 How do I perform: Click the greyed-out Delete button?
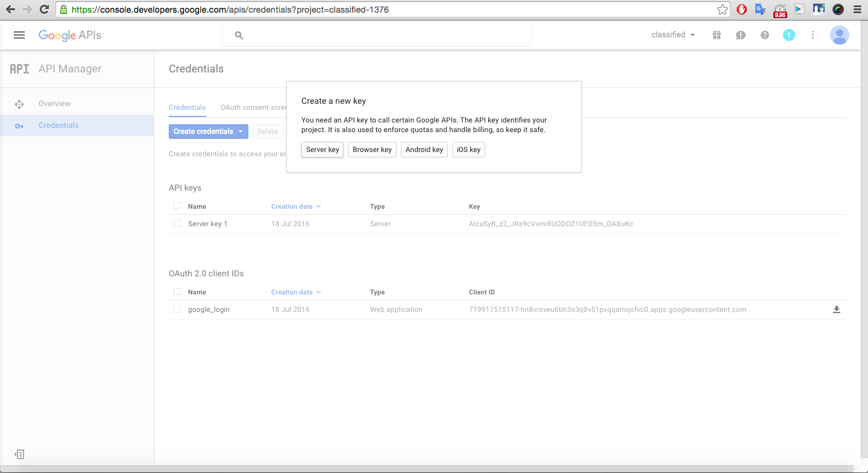coord(268,132)
